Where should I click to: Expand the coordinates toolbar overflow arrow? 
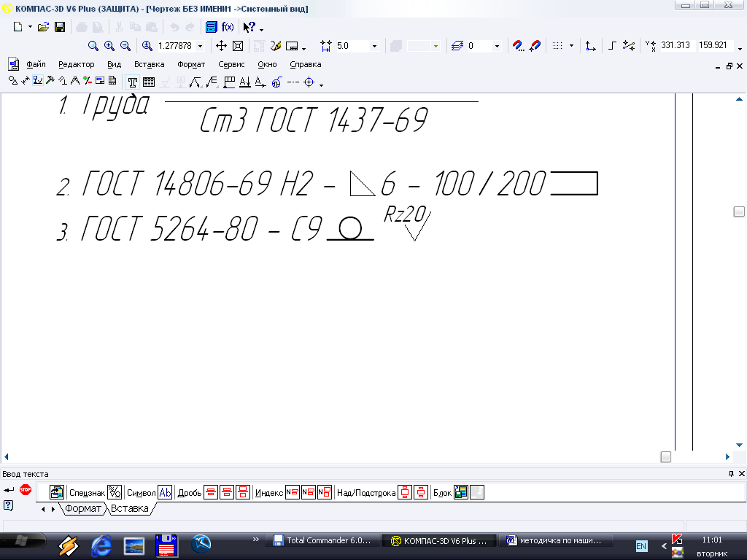[740, 48]
